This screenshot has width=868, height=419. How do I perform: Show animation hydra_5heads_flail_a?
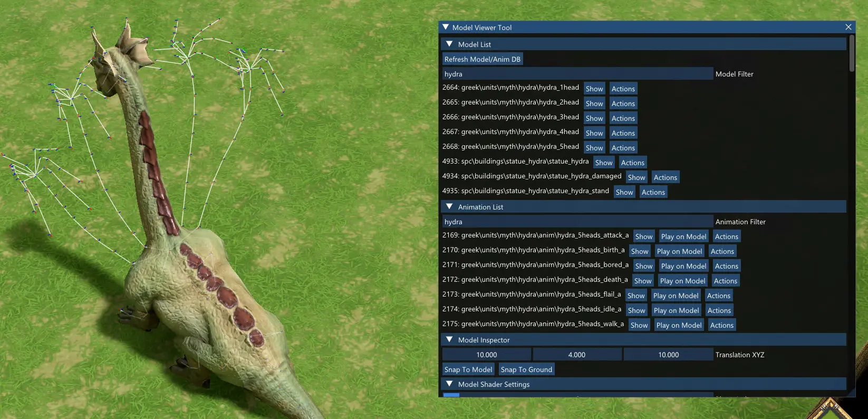[636, 296]
